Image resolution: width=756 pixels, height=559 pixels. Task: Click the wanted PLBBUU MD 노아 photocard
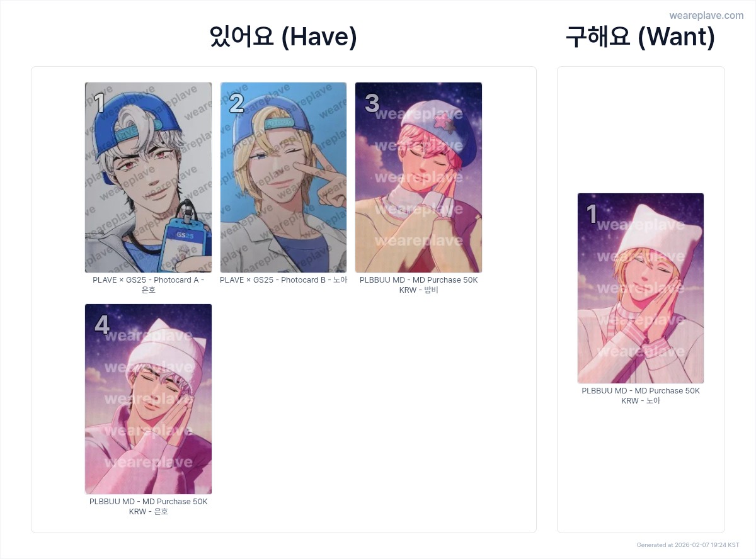pyautogui.click(x=641, y=288)
